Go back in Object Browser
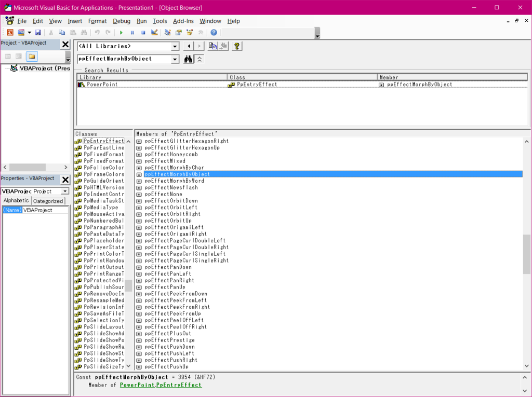Viewport: 532px width, 397px height. pos(189,46)
